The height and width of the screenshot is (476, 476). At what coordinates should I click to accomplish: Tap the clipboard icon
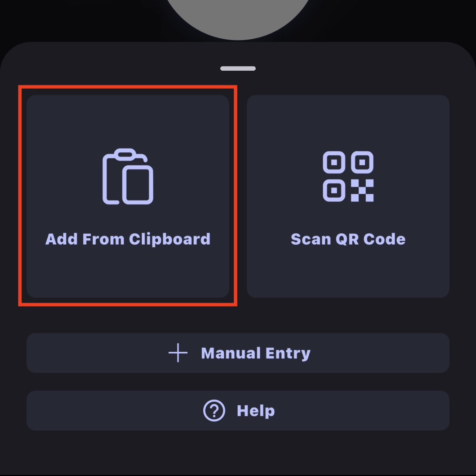point(128,176)
